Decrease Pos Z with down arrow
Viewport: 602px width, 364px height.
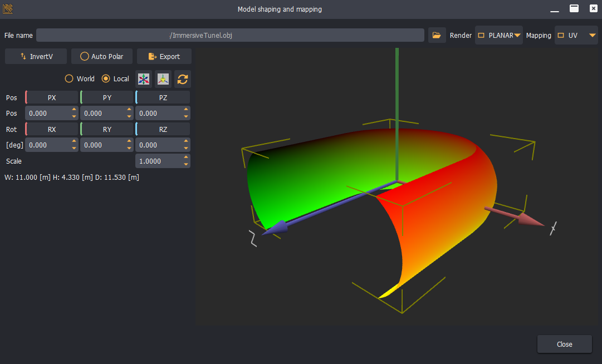click(x=186, y=117)
